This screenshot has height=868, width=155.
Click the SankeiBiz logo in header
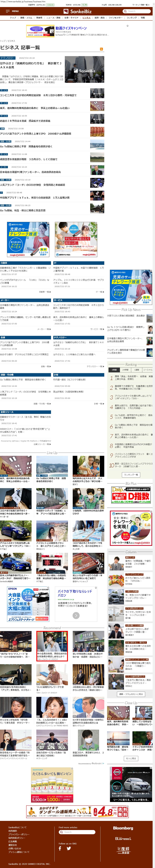click(x=77, y=11)
